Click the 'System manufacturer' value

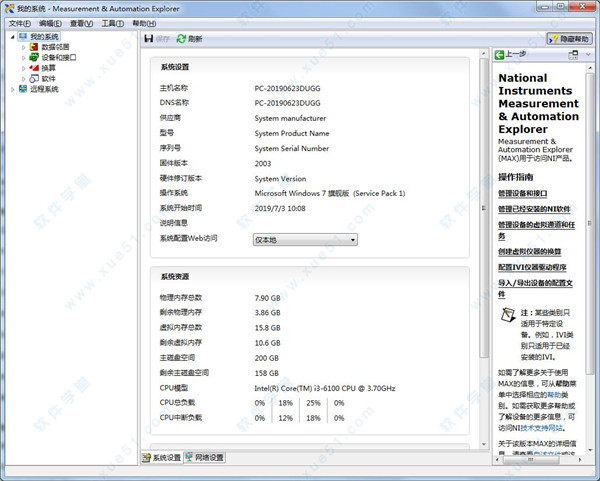[x=290, y=118]
